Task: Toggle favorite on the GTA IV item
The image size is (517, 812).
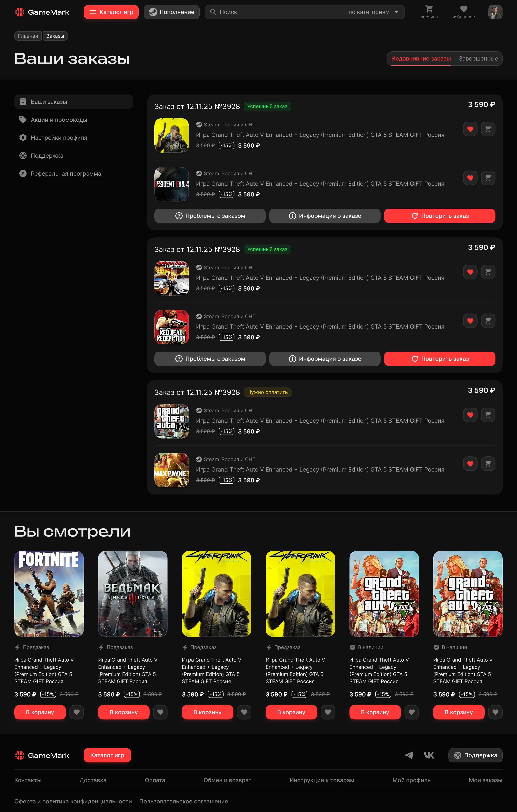Action: [x=470, y=415]
